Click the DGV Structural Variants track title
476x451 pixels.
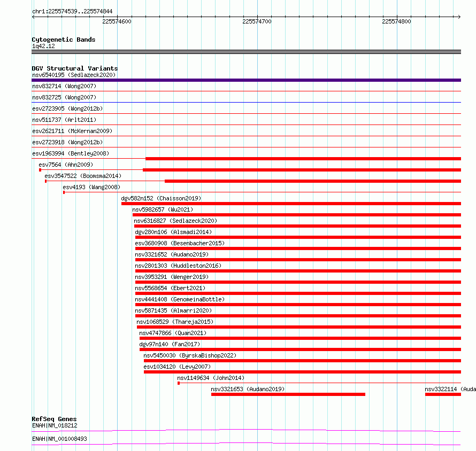75,68
